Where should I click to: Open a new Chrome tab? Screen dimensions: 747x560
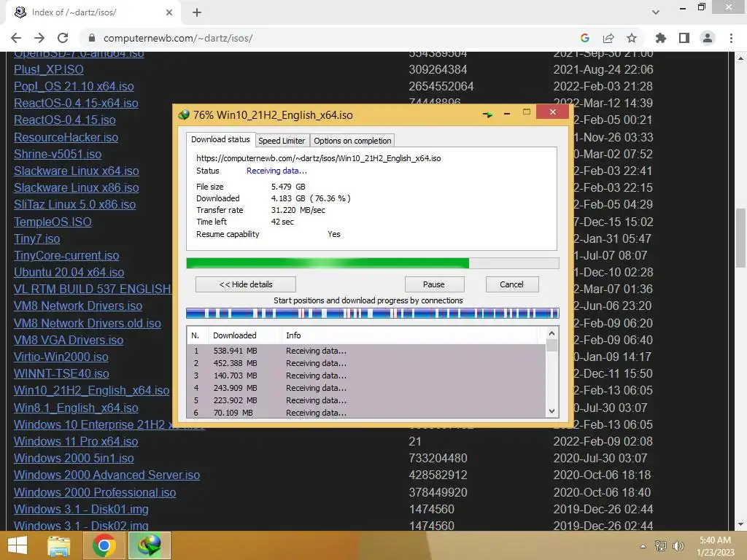tap(197, 13)
